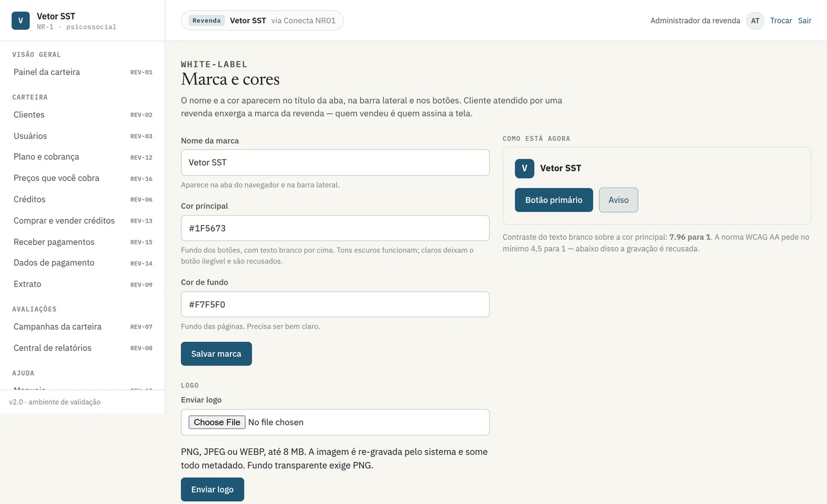Viewport: 827px width, 504px height.
Task: Log out via the Sair link
Action: 804,20
